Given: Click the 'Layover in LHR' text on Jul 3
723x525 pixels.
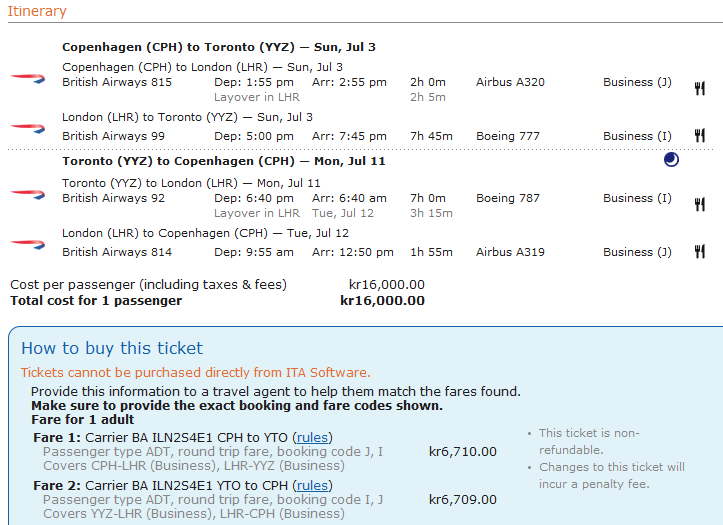Looking at the screenshot, I should 256,97.
